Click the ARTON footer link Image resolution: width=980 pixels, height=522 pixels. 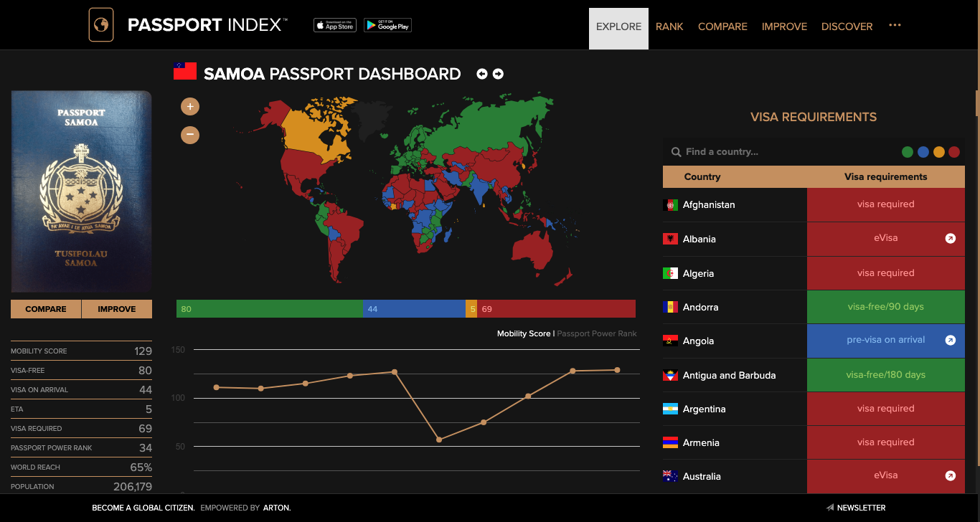(276, 508)
